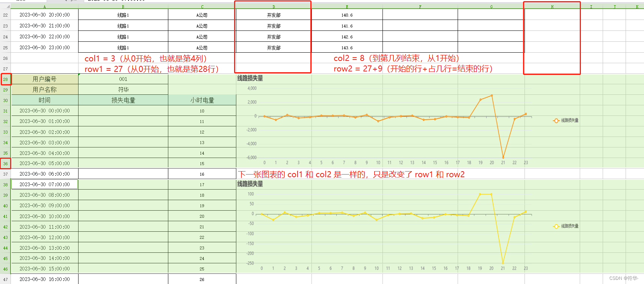Click cell 2023-06-30 16:00:00
The image size is (644, 284).
pos(44,279)
